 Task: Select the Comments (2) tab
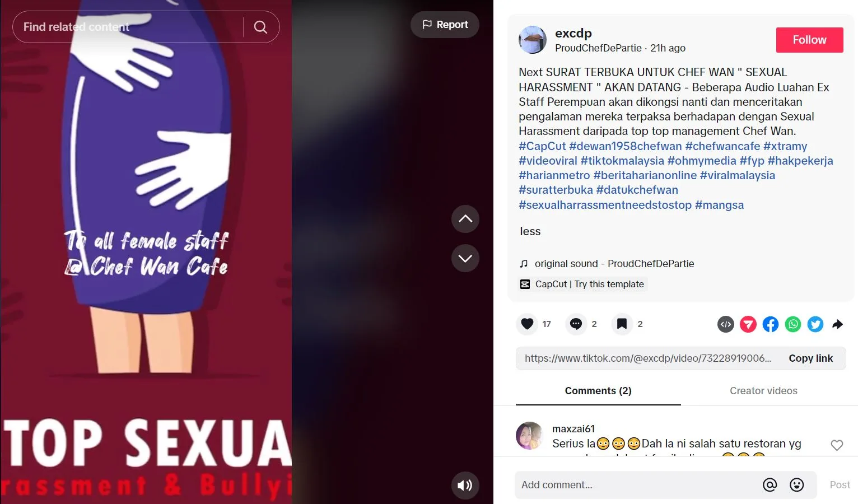coord(598,391)
